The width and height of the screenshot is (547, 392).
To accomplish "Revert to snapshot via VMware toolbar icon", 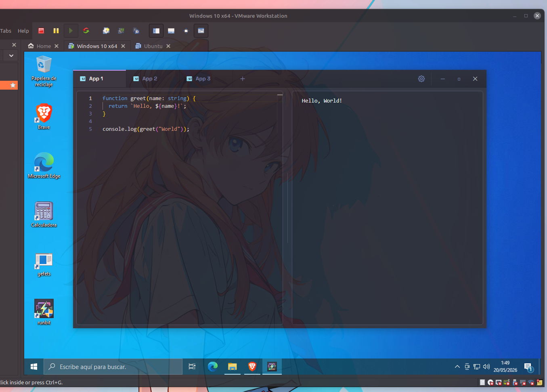I will pos(121,31).
